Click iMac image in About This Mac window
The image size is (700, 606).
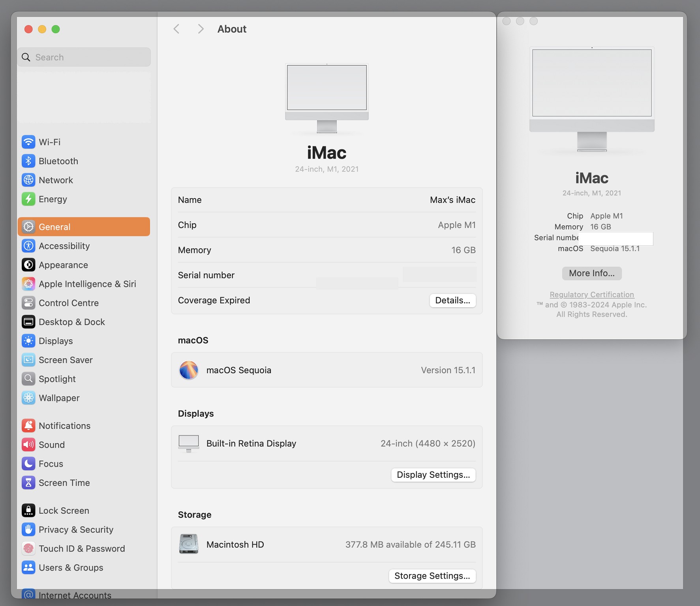pos(591,99)
